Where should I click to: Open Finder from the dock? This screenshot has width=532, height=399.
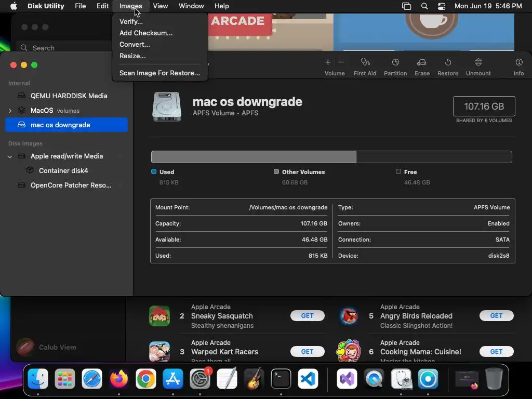[x=37, y=378]
